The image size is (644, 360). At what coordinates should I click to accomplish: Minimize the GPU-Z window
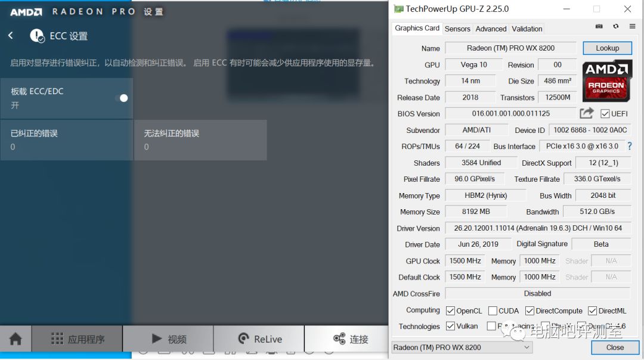point(566,8)
